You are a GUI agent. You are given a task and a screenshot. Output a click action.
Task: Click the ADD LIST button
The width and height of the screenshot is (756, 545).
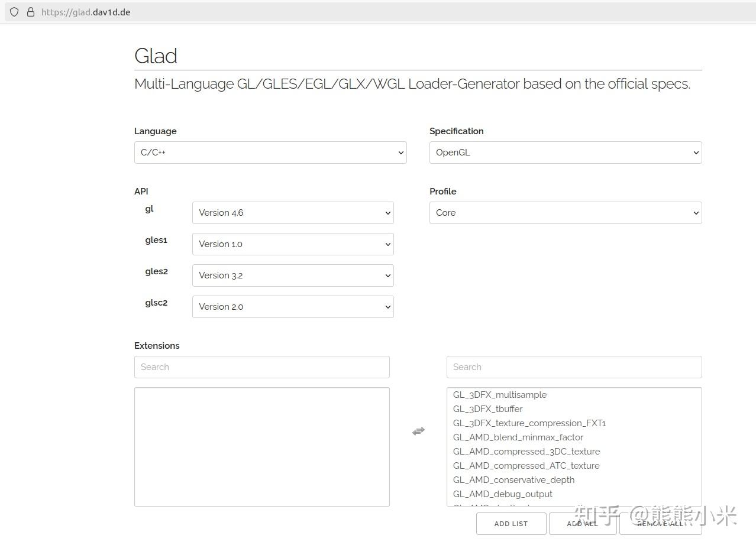[x=511, y=524]
